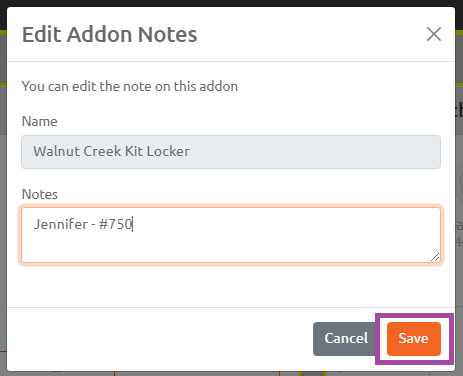Click the Edit Addon Notes title

tap(110, 34)
